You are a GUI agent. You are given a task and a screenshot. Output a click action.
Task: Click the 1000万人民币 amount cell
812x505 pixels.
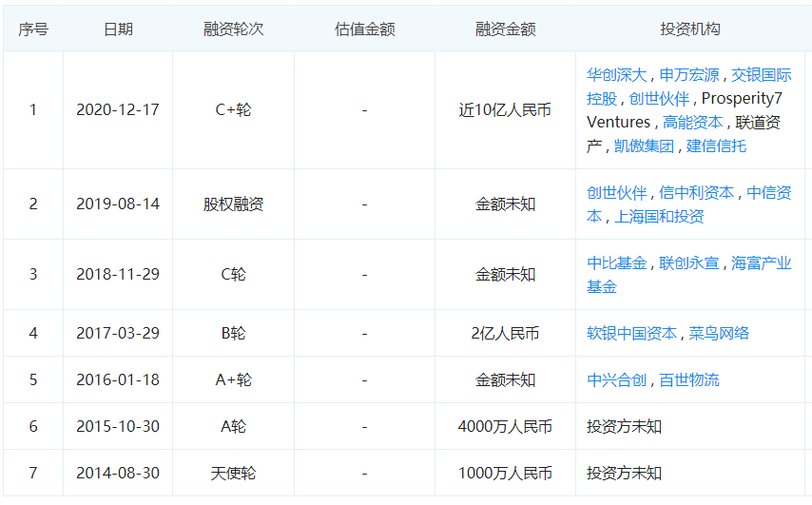[x=506, y=474]
